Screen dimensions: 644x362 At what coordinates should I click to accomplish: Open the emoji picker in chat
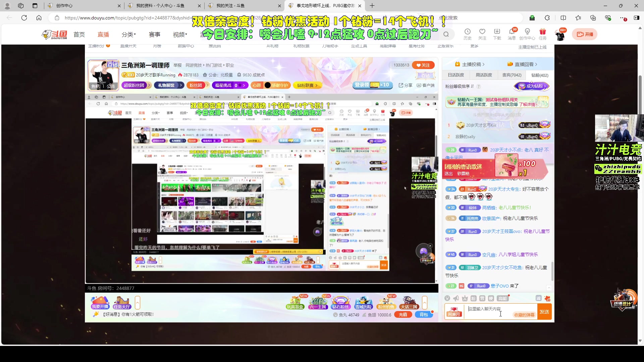(447, 298)
